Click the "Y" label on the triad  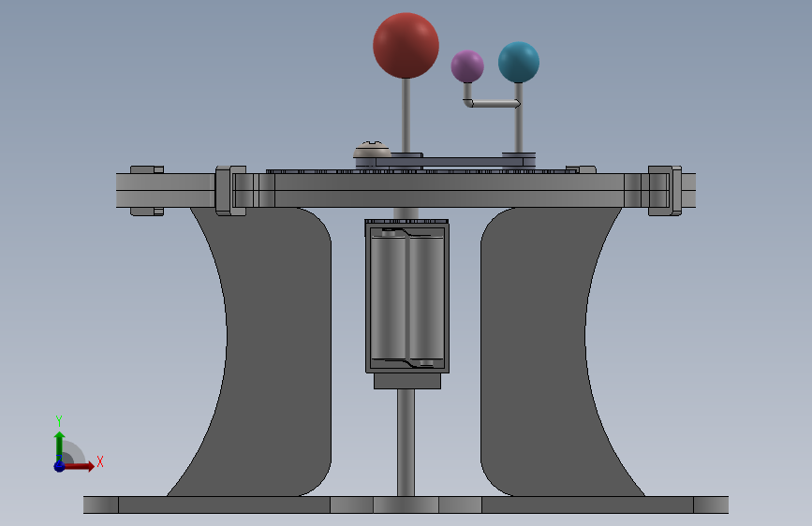pyautogui.click(x=59, y=421)
